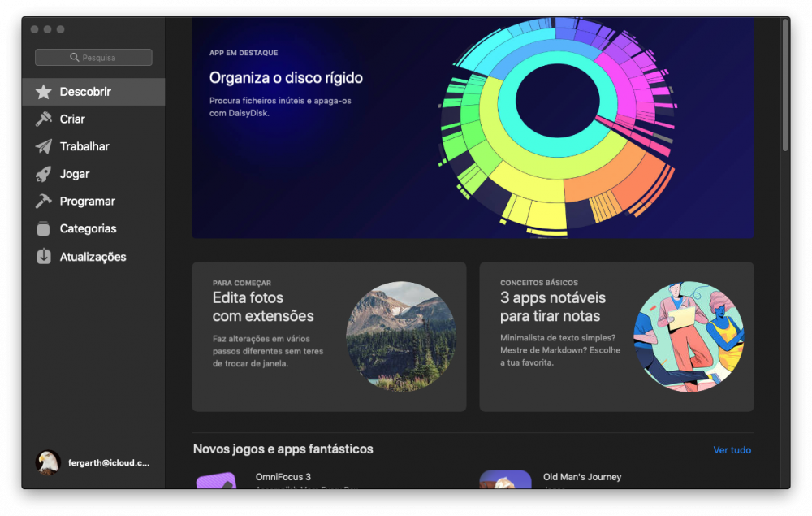Click the 'Faz alterações em vários' description text

(268, 351)
